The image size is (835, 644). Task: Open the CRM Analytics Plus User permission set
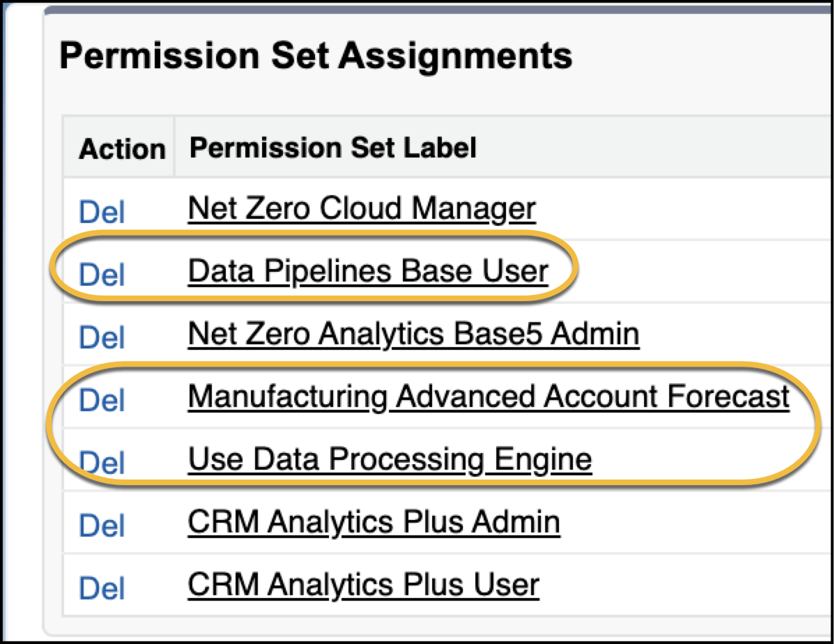coord(362,585)
